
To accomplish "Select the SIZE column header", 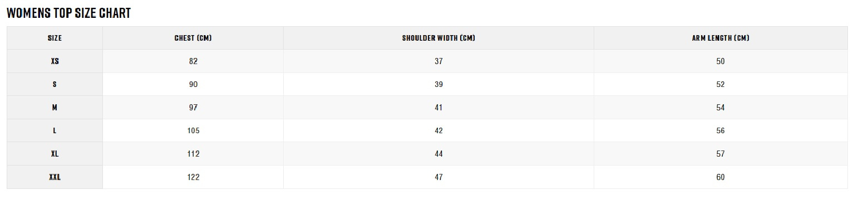I will (55, 38).
